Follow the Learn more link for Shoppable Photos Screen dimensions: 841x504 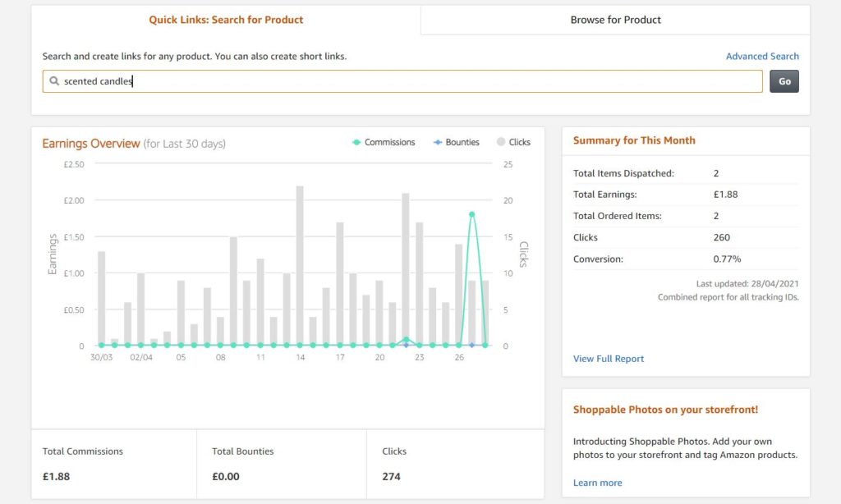597,483
